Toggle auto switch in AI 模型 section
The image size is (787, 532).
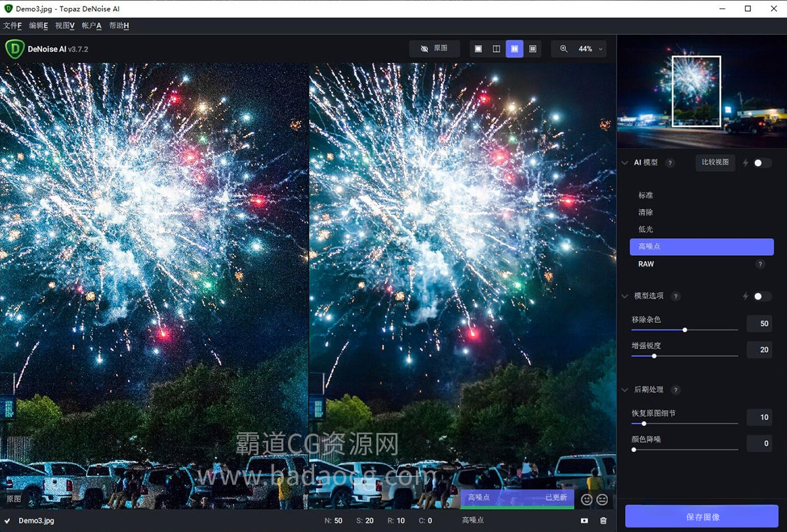[x=761, y=163]
